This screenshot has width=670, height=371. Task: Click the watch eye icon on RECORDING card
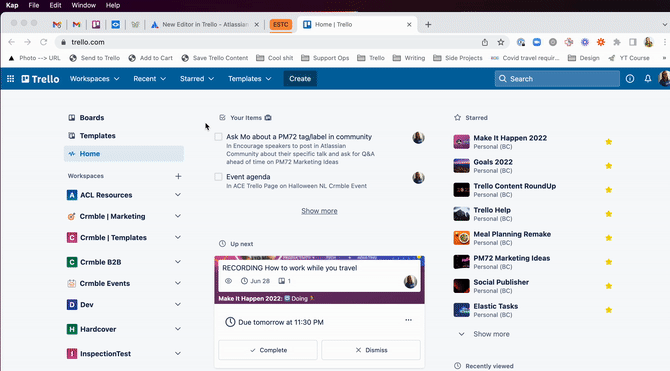pos(229,281)
